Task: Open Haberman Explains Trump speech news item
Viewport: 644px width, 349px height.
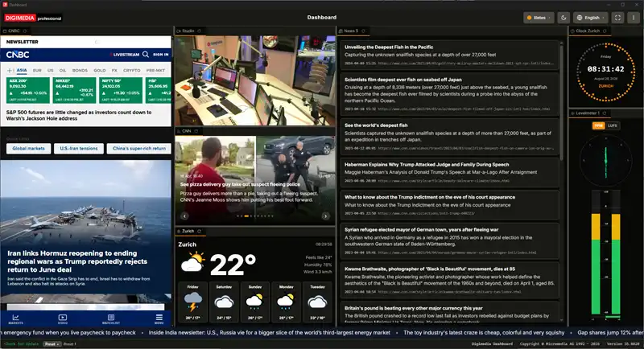Action: tap(450, 172)
